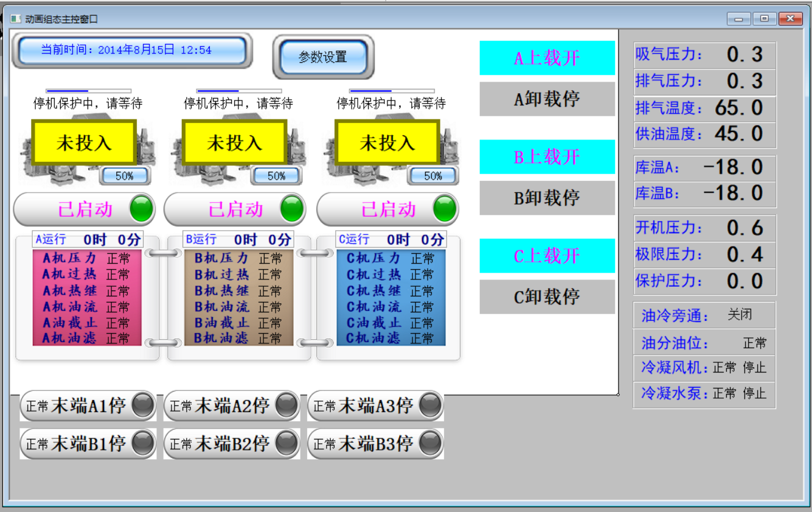
Task: Click the 供油温度 value 45.0
Action: pyautogui.click(x=739, y=134)
